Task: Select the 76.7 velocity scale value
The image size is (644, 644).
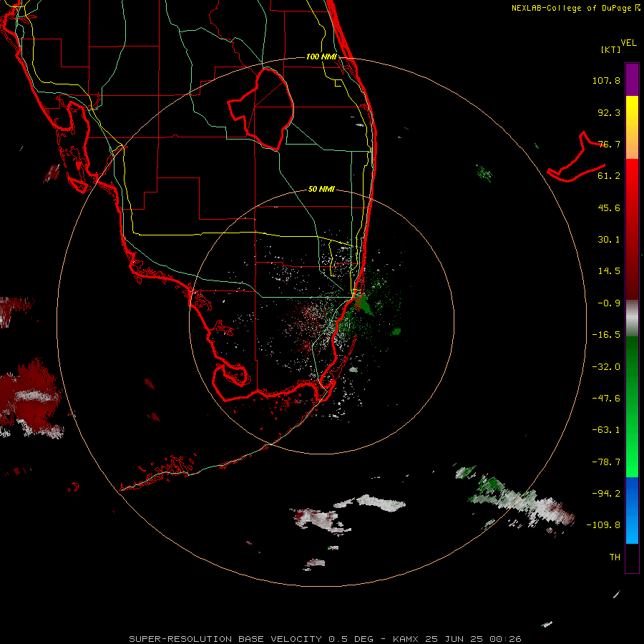Action: [x=609, y=144]
